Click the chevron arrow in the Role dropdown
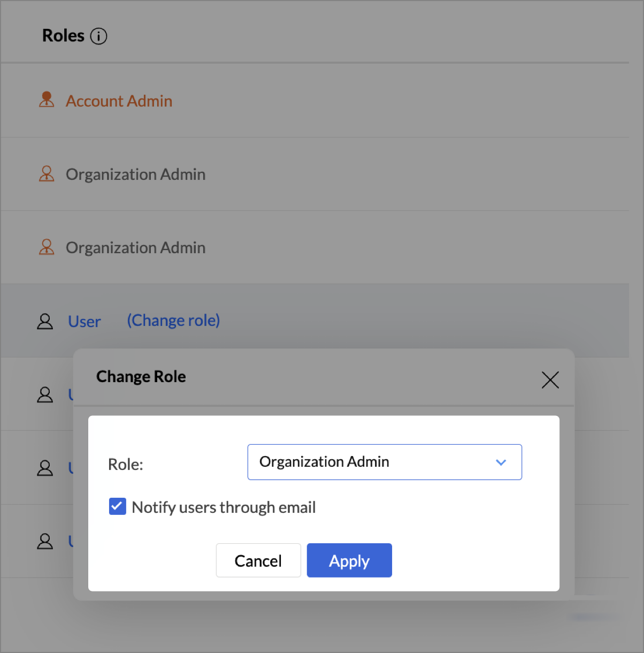 coord(501,462)
